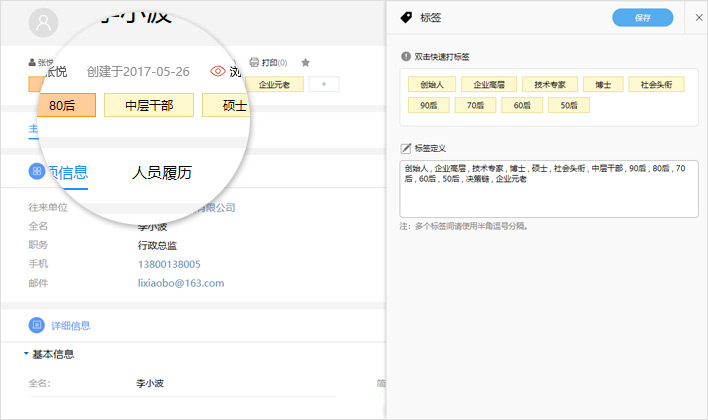Image resolution: width=708 pixels, height=420 pixels.
Task: Click the edit icon beside 标签定义
Action: pos(406,148)
